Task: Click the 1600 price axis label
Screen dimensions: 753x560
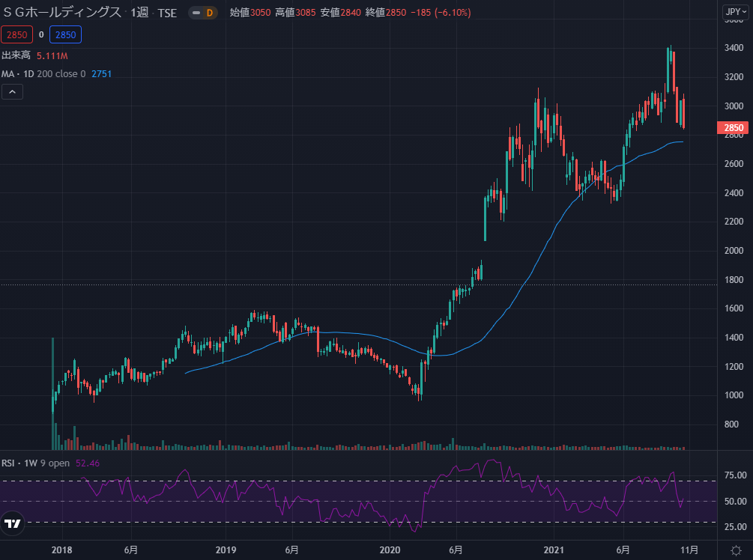Action: click(734, 308)
